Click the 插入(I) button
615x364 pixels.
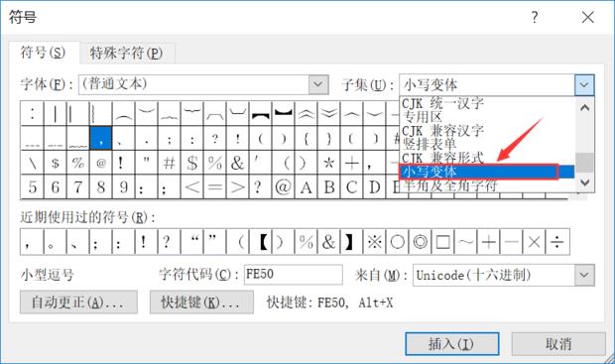(x=452, y=344)
